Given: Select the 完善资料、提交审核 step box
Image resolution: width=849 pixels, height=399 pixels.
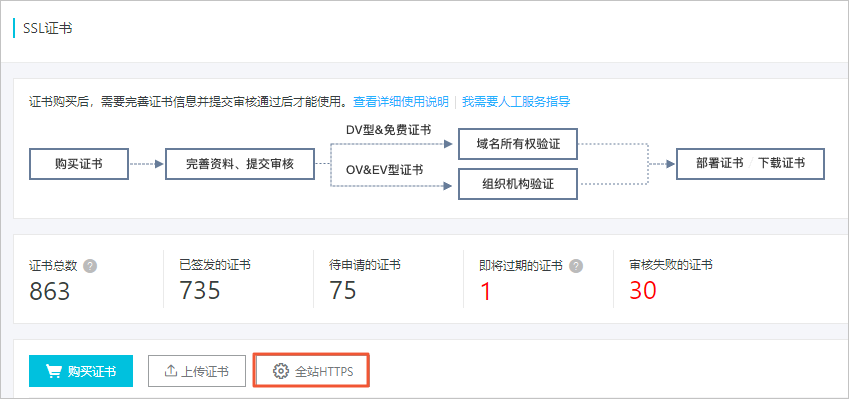Looking at the screenshot, I should (x=240, y=164).
